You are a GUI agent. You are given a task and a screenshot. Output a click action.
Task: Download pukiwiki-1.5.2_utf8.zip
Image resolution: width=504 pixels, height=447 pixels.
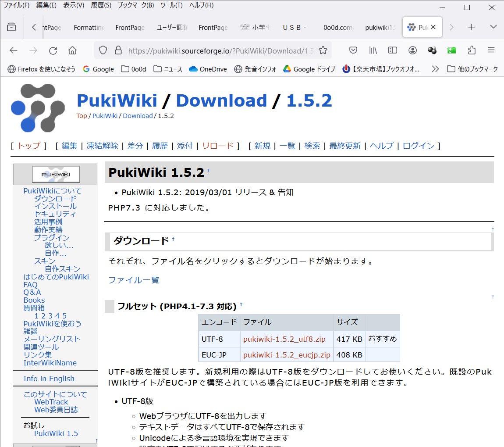tap(284, 339)
